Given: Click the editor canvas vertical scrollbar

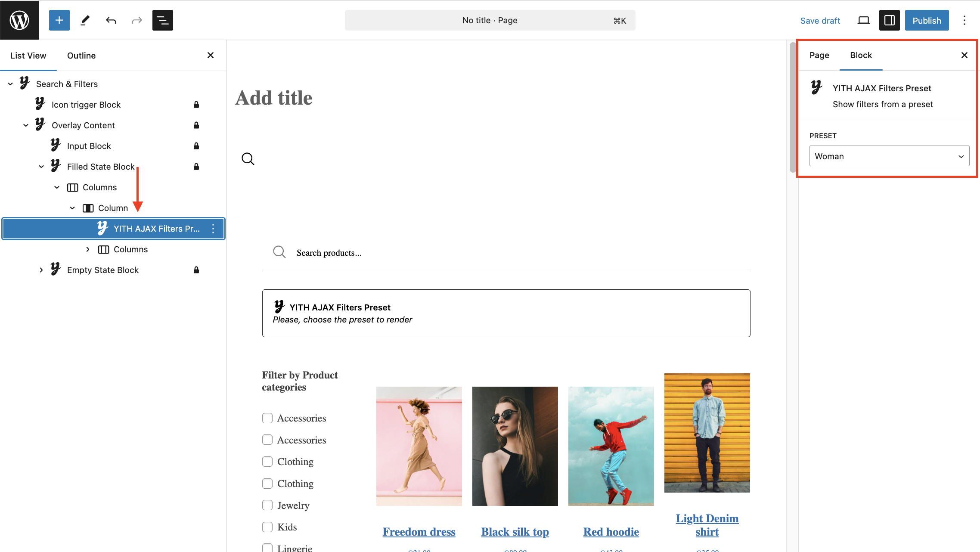Looking at the screenshot, I should click(793, 108).
